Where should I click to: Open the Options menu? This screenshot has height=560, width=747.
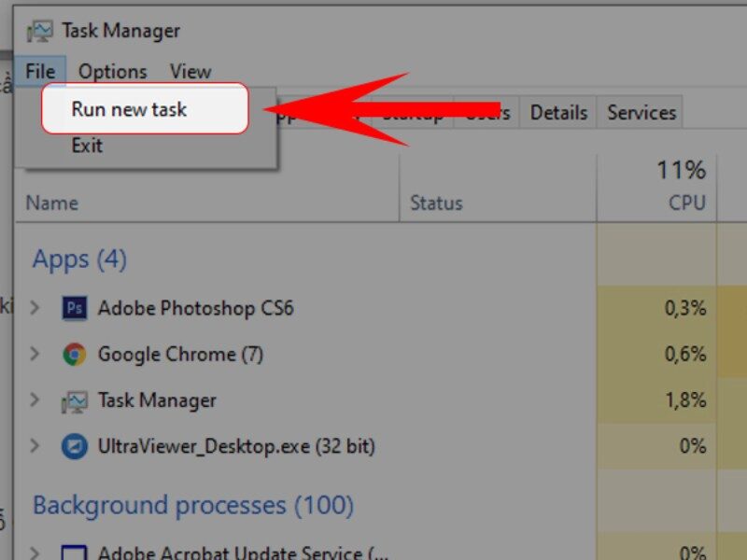click(113, 71)
